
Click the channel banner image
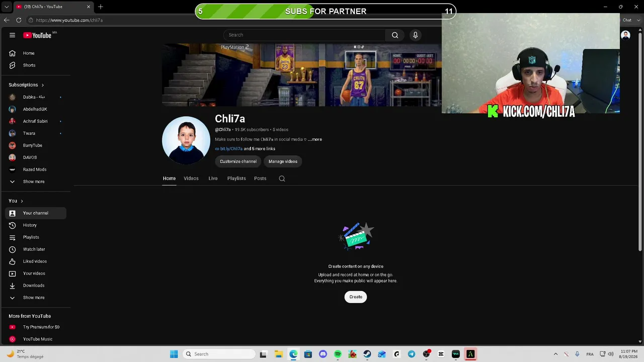pyautogui.click(x=302, y=75)
